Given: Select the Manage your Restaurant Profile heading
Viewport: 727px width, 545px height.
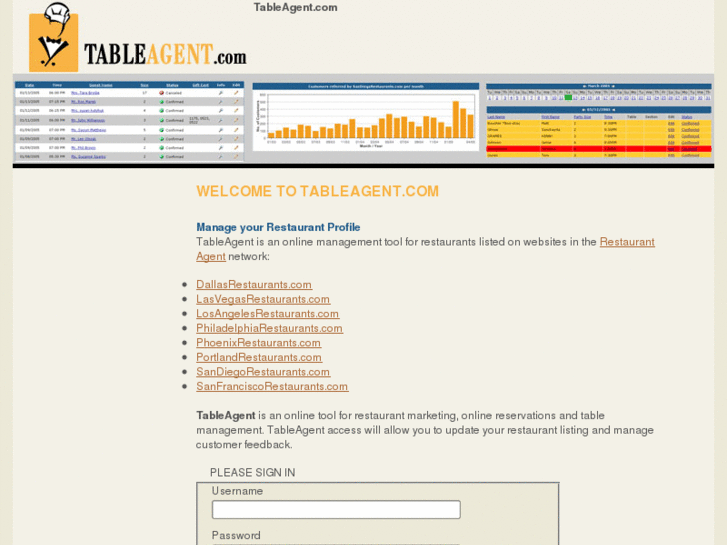Looking at the screenshot, I should pyautogui.click(x=278, y=227).
